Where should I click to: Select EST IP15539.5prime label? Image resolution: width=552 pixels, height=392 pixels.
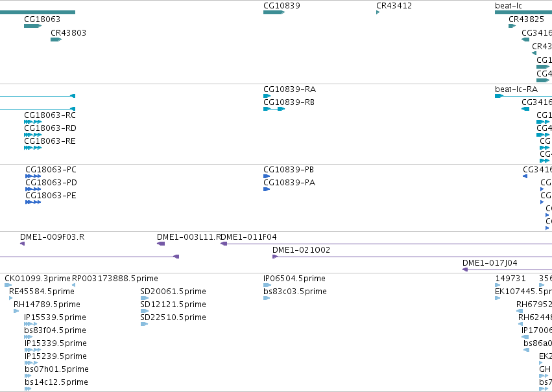point(55,318)
